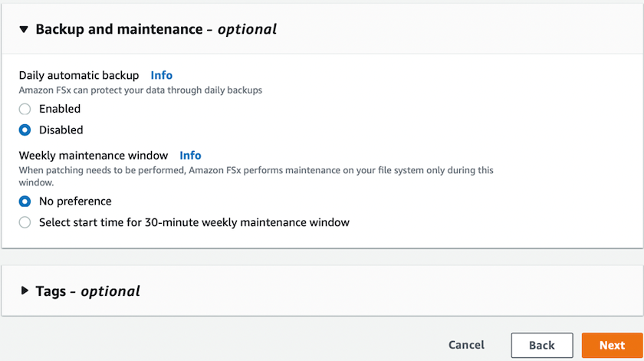Choose the No preference radio button circle
644x361 pixels.
tap(25, 202)
